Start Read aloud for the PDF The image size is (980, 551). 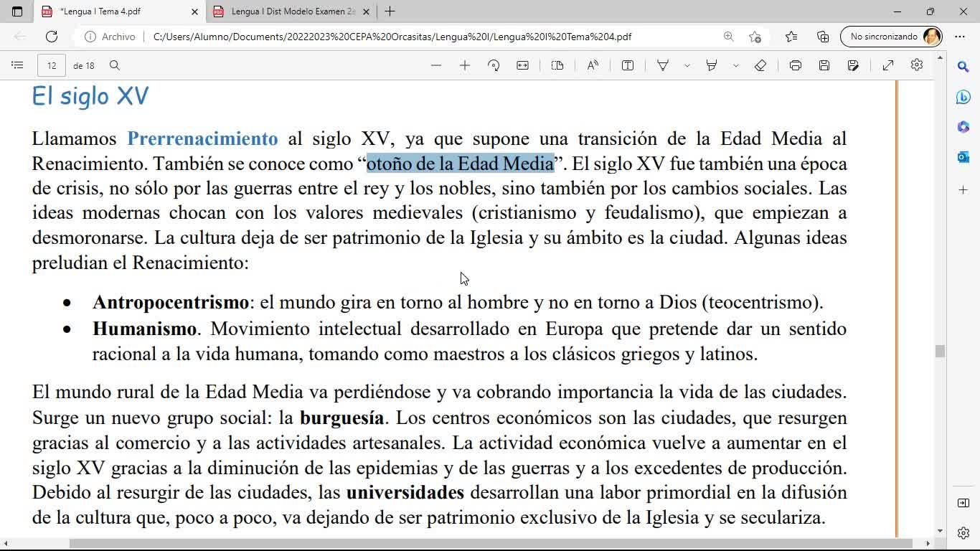593,65
